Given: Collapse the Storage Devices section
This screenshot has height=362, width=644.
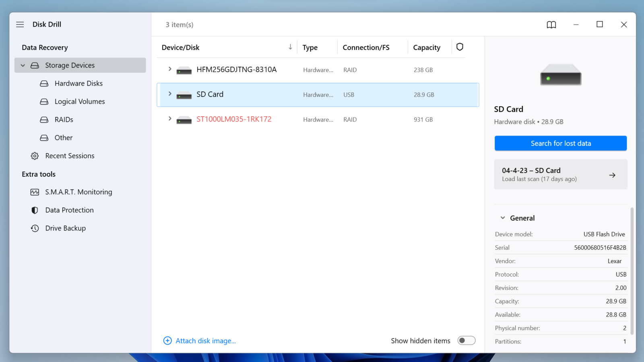Looking at the screenshot, I should pos(23,65).
